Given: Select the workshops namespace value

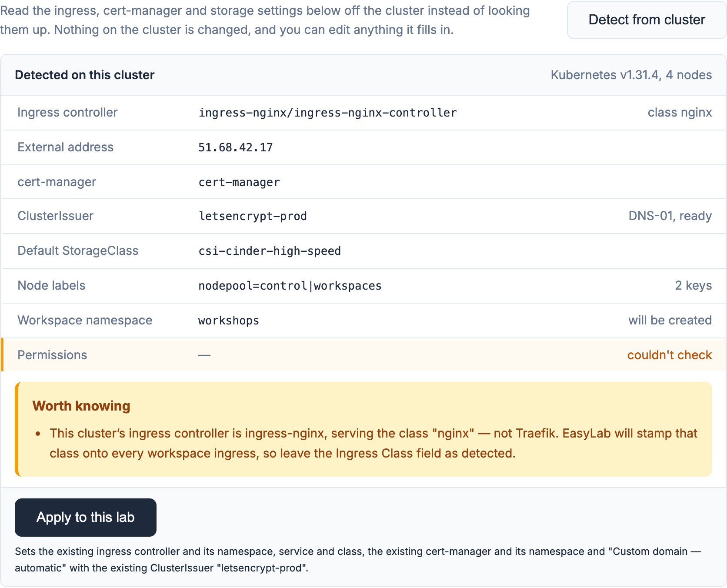Looking at the screenshot, I should (x=229, y=321).
